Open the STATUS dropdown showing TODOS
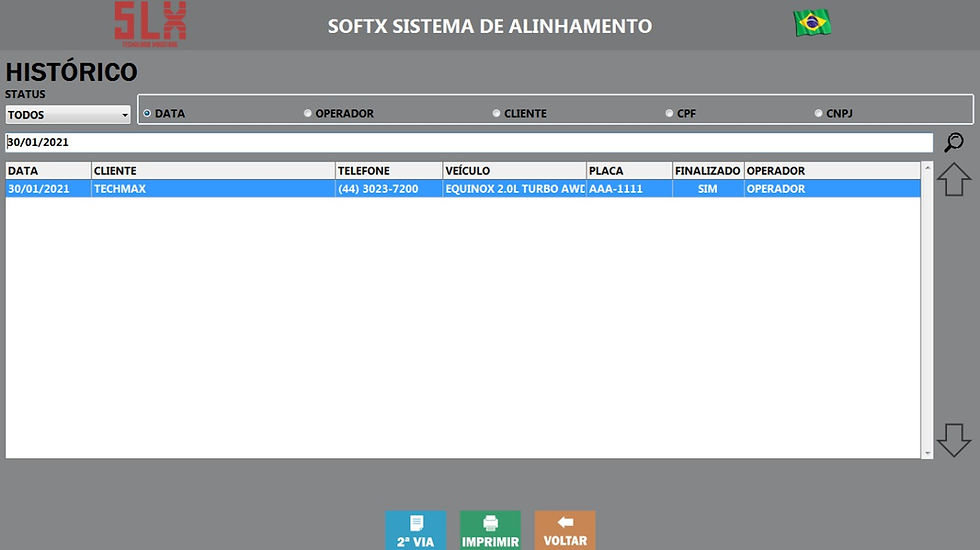Screen dimensions: 980x550 (68, 114)
